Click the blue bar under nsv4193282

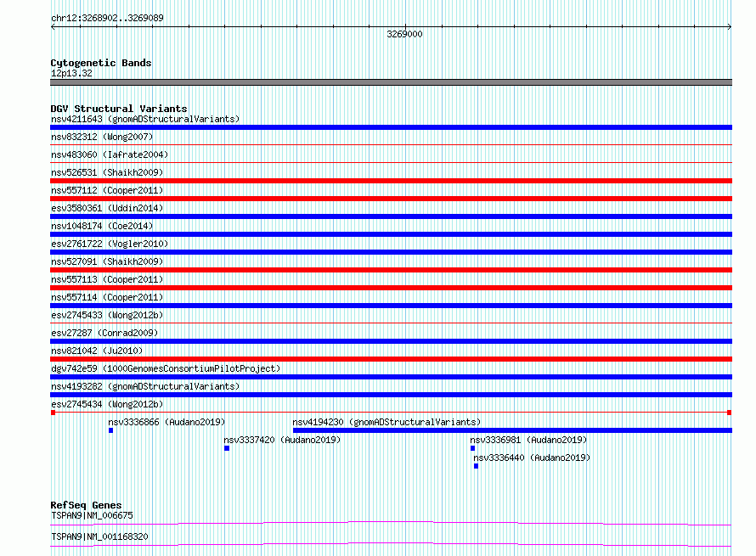point(391,395)
